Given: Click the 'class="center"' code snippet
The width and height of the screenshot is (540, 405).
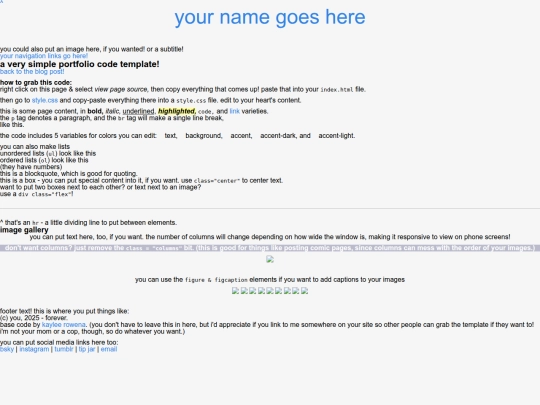Looking at the screenshot, I should pos(217,181).
